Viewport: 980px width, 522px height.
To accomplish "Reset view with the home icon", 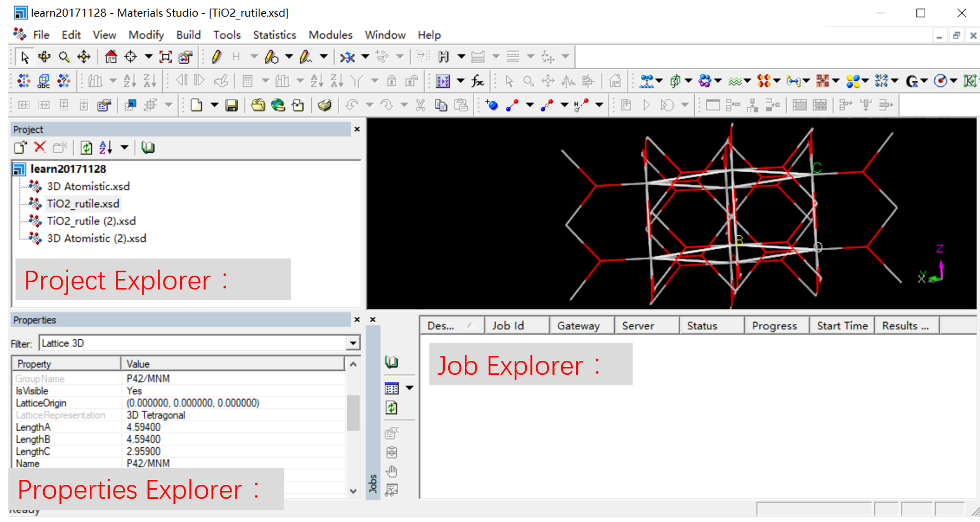I will pyautogui.click(x=111, y=57).
